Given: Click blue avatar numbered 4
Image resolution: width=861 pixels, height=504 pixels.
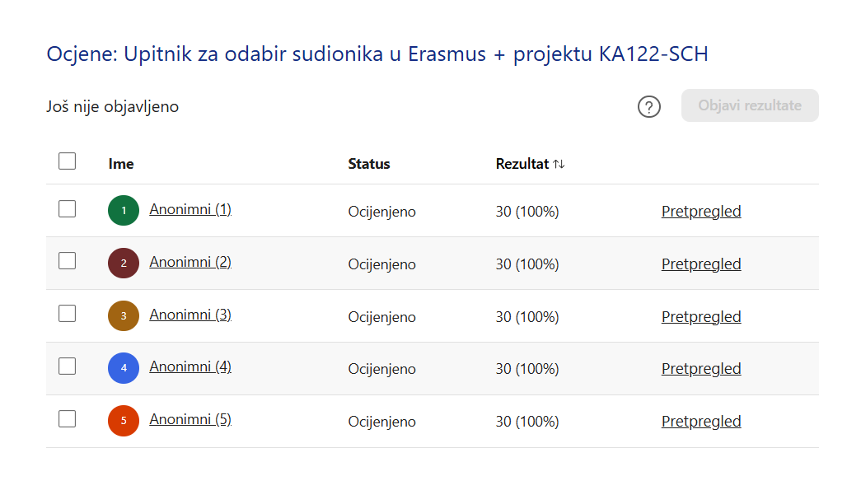Looking at the screenshot, I should tap(124, 368).
